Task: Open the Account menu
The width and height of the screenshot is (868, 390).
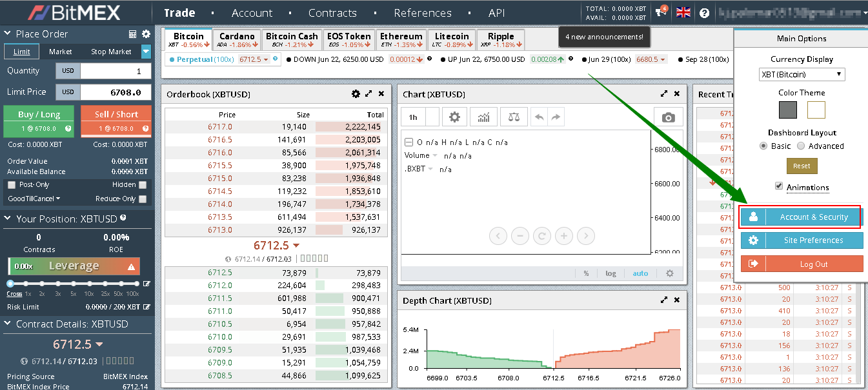Action: [x=252, y=13]
